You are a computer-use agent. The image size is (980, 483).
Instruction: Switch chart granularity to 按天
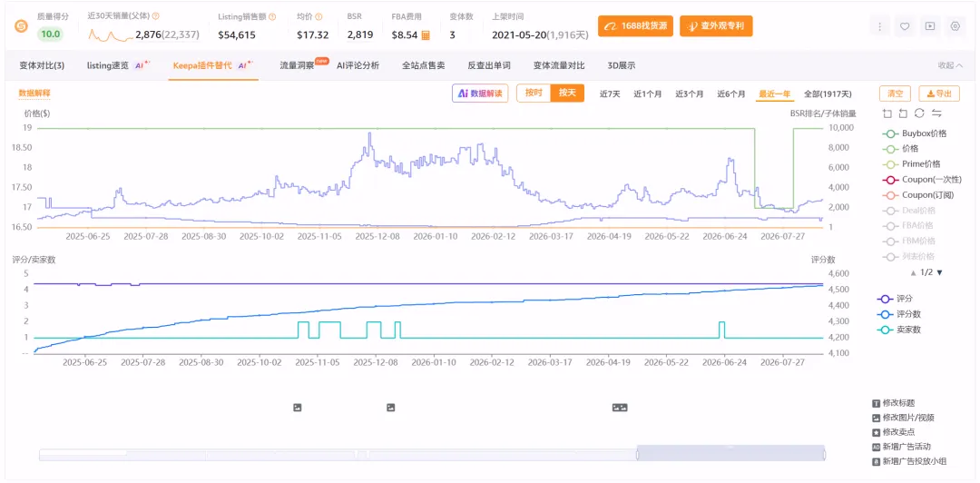tap(567, 94)
